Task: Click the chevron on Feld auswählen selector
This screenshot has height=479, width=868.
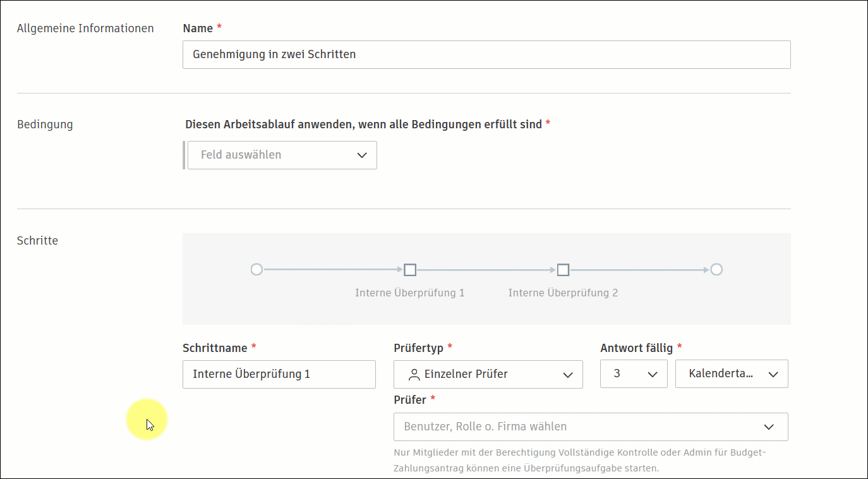Action: click(362, 155)
